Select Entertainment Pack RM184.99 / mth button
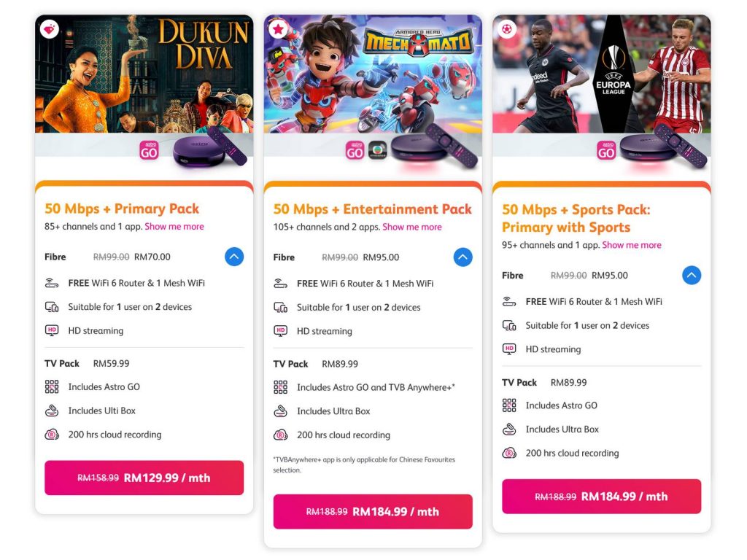The width and height of the screenshot is (747, 560). pyautogui.click(x=373, y=511)
